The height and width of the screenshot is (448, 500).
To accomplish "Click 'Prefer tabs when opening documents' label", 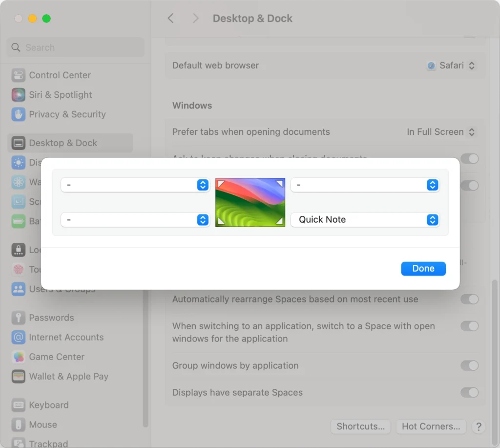I will click(x=251, y=132).
